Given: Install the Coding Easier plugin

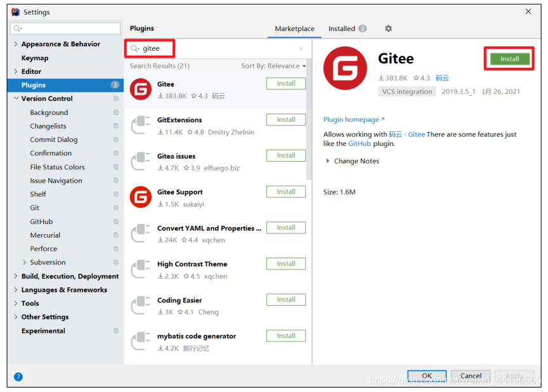Looking at the screenshot, I should (x=286, y=299).
